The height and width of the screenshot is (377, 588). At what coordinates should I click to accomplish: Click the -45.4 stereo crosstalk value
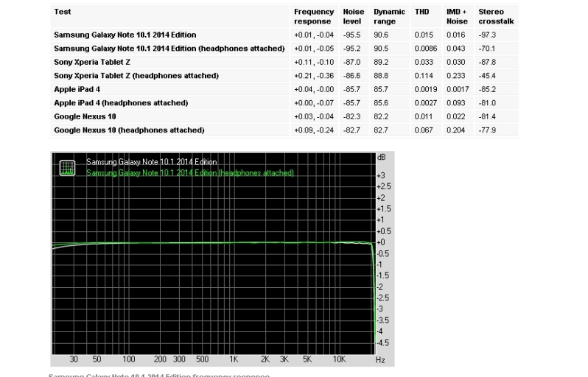(487, 76)
